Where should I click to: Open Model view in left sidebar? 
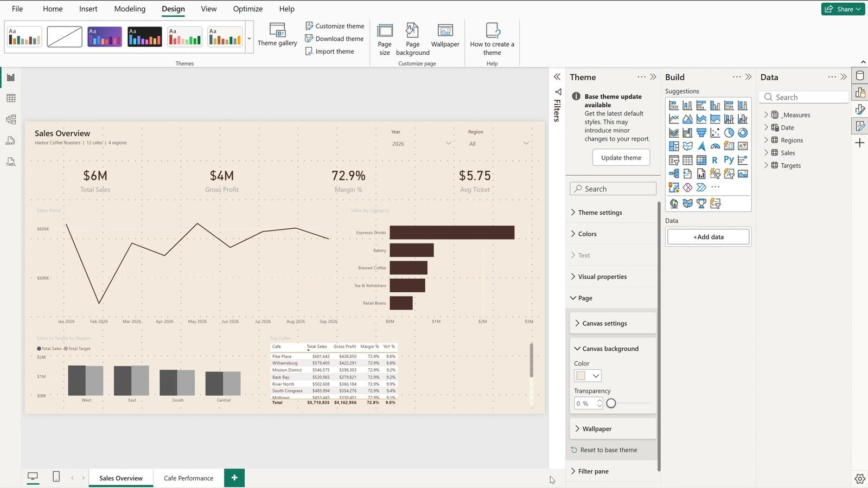tap(11, 119)
